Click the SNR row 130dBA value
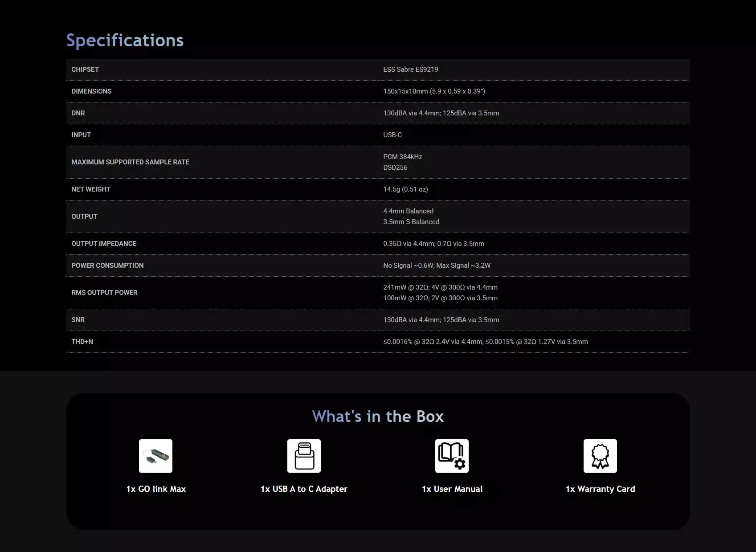 coord(441,320)
